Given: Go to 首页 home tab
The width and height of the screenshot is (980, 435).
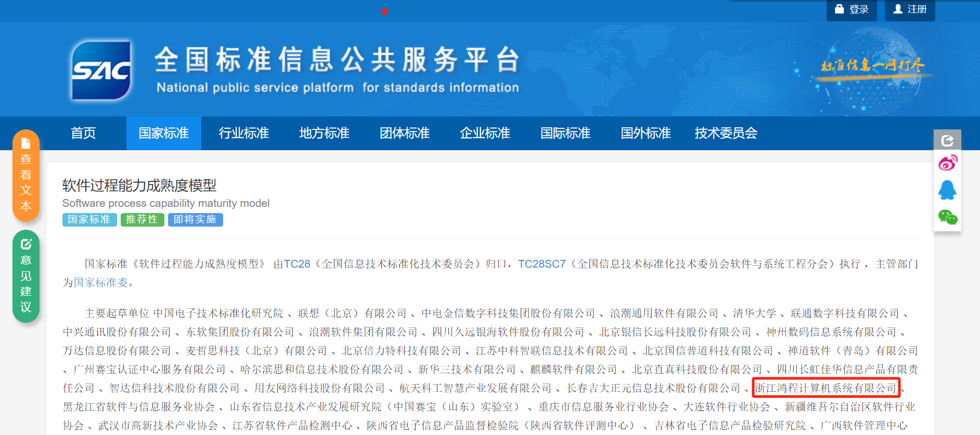Looking at the screenshot, I should (83, 133).
